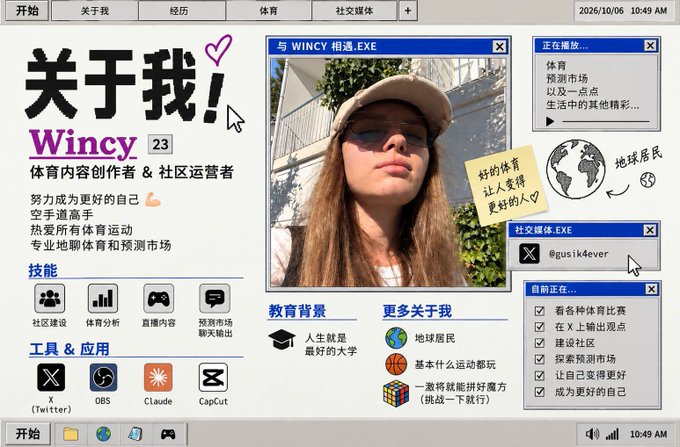Close the 目前正在 window
The height and width of the screenshot is (447, 680).
(x=651, y=289)
